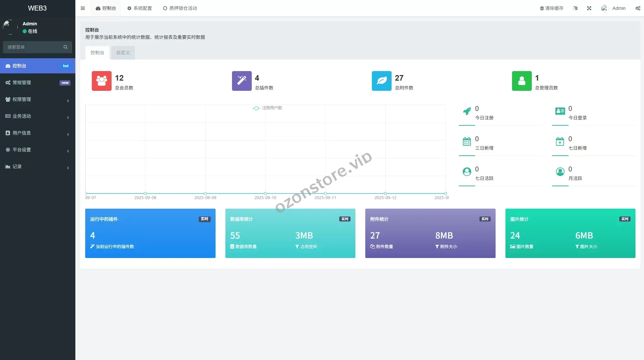Viewport: 644px width, 360px height.
Task: Toggle the 注册用户数 chart legend
Action: pyautogui.click(x=267, y=108)
